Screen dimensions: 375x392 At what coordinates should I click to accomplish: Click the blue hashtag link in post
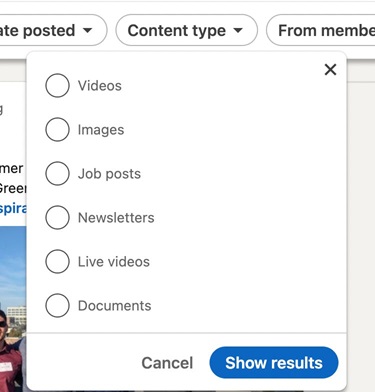click(13, 208)
